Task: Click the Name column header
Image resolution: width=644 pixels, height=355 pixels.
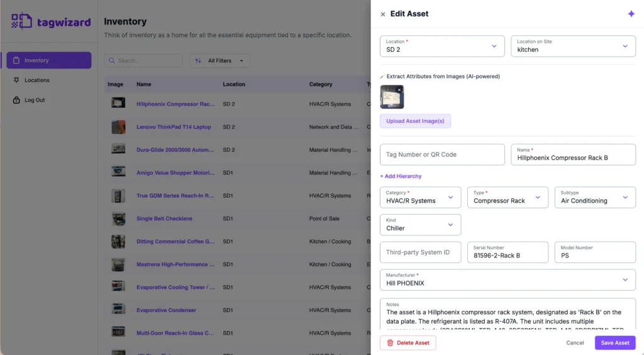Action: pos(144,84)
